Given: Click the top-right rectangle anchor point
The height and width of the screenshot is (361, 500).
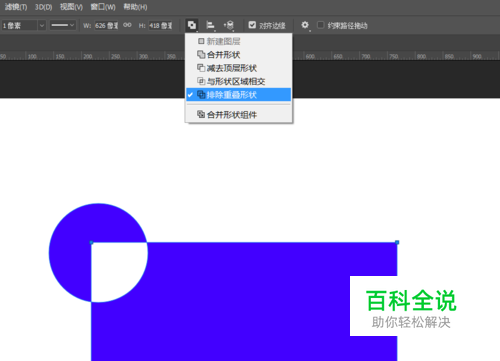Looking at the screenshot, I should coord(397,242).
